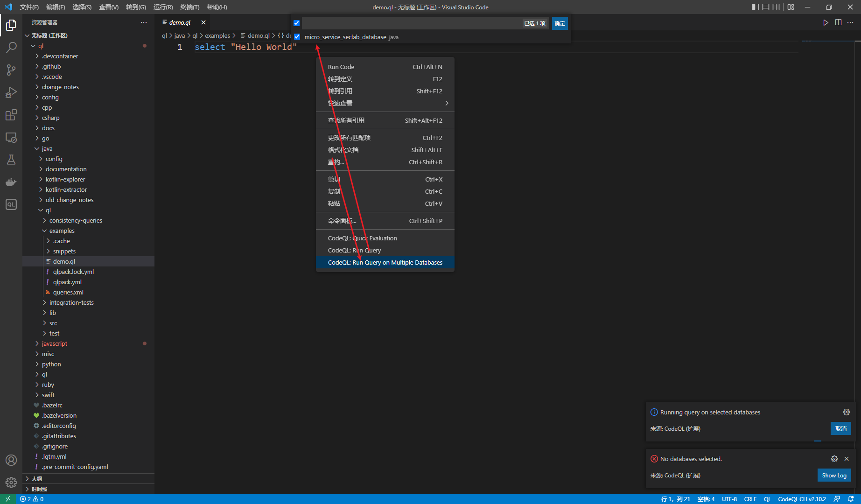Open the CodeQL view in activity bar
This screenshot has height=504, width=861.
[11, 204]
